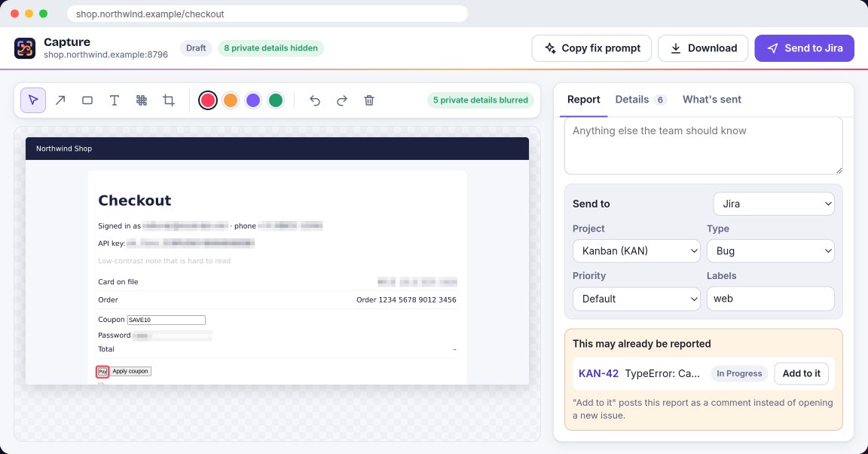Screen dimensions: 868x454
Task: Open the What's sent tab
Action: (711, 100)
